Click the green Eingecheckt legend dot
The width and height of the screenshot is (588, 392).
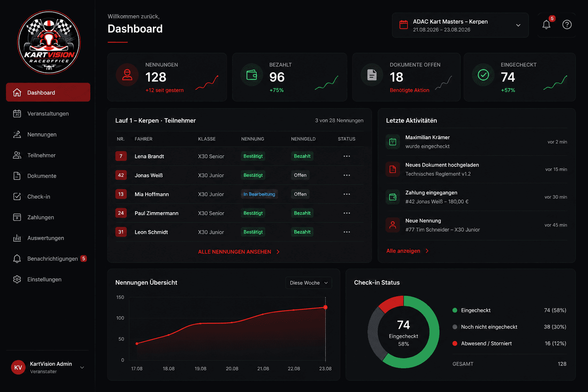[455, 310]
